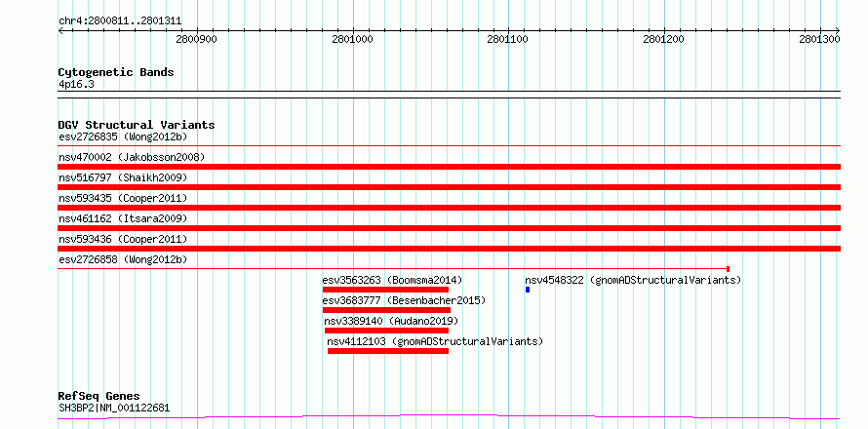Open nsv461162 (Itsara2009) variant label
The image size is (868, 429).
click(x=123, y=218)
